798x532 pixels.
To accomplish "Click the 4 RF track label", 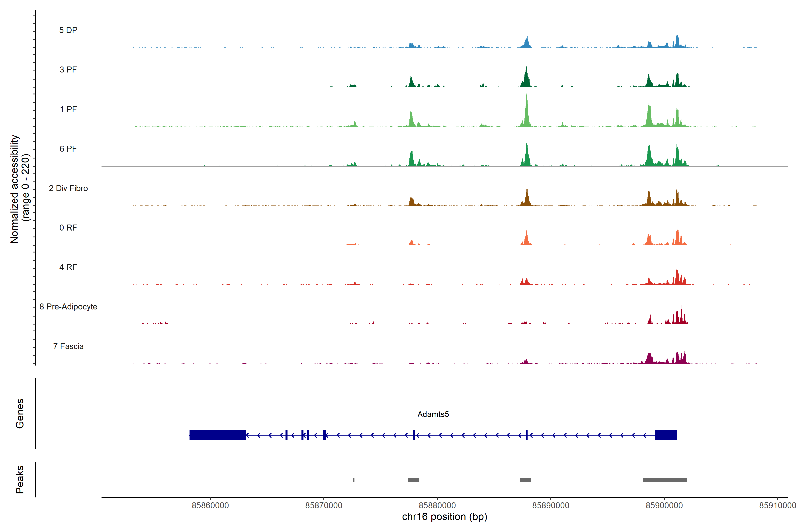I will (x=68, y=267).
